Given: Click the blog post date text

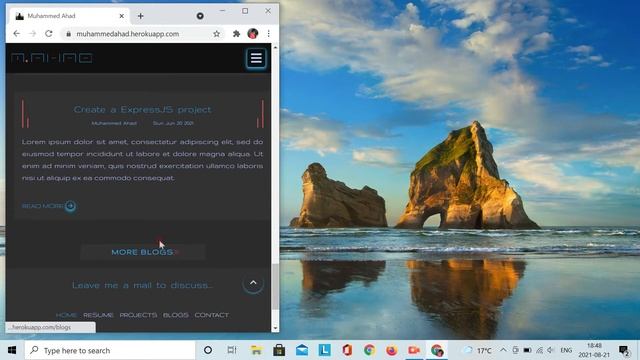Looking at the screenshot, I should (x=173, y=123).
